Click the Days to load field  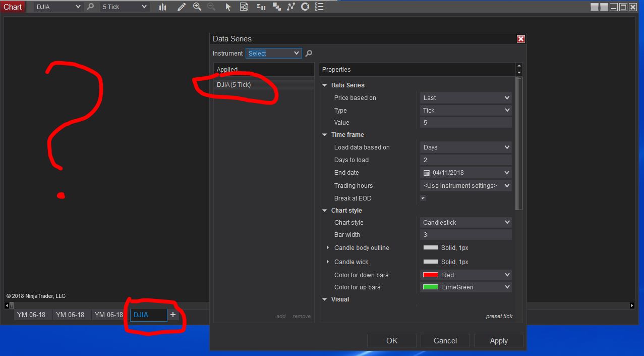click(x=466, y=160)
